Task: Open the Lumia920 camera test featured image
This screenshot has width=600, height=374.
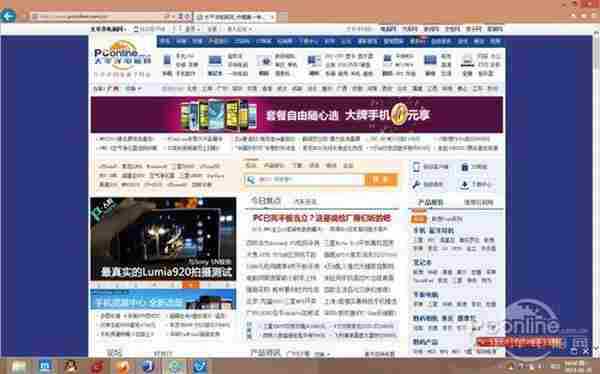Action: (163, 239)
